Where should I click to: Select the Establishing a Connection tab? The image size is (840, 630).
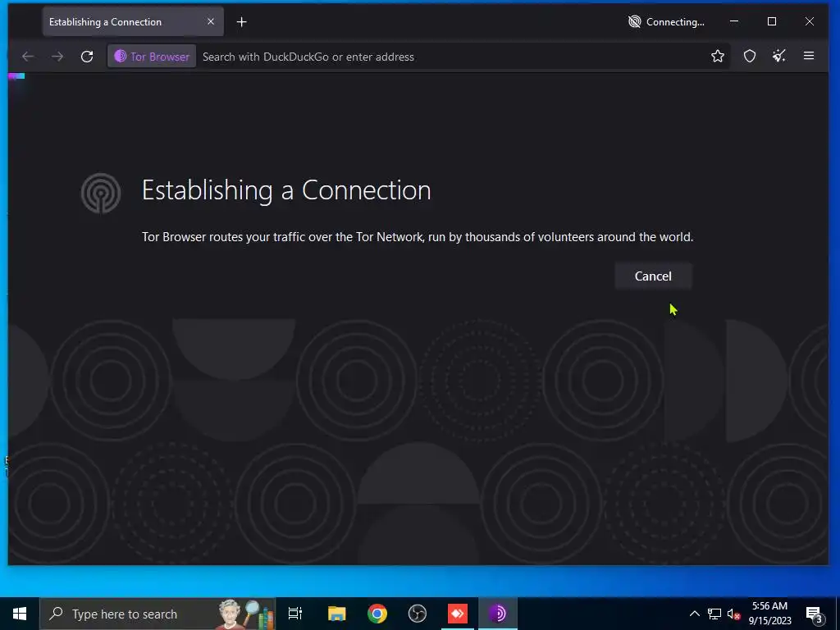(133, 22)
